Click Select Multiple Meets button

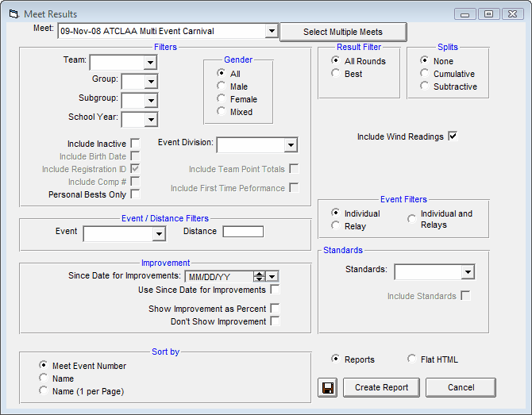point(343,32)
